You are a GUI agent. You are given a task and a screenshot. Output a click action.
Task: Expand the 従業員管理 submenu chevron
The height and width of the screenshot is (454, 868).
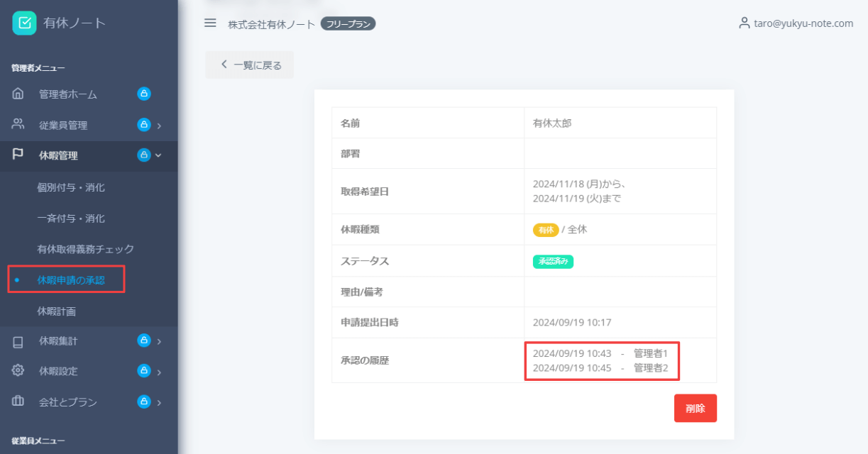[x=159, y=126]
